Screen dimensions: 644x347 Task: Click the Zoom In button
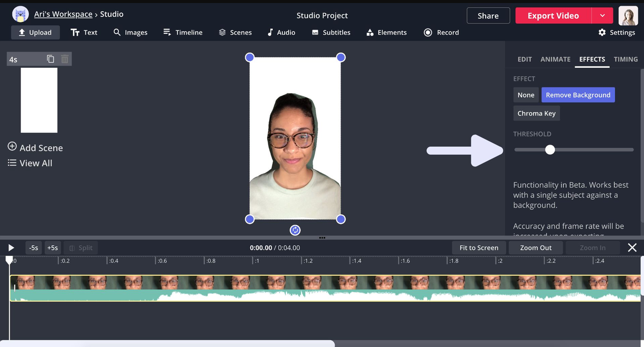click(x=592, y=248)
